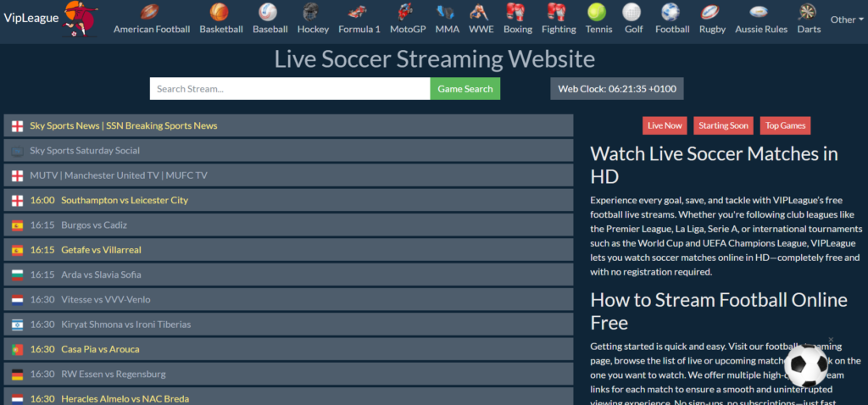
Task: Click the Bulgaria flag beside Arda vs Slavia Sofia
Action: 17,275
